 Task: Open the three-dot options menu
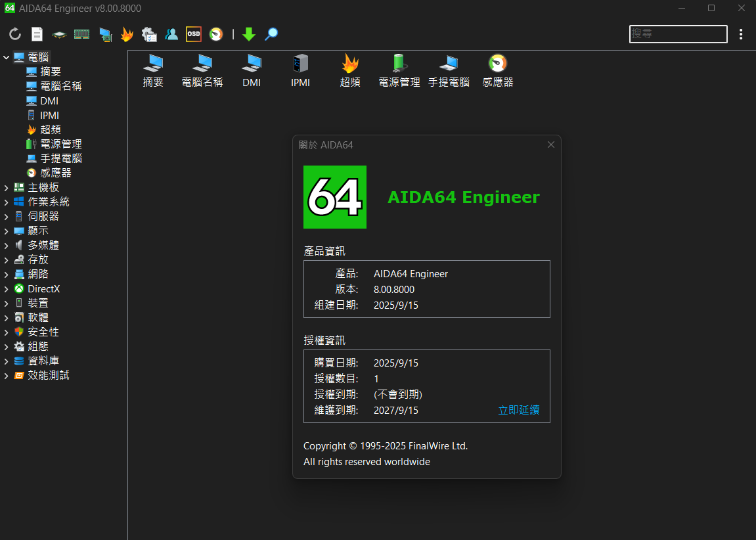[741, 34]
